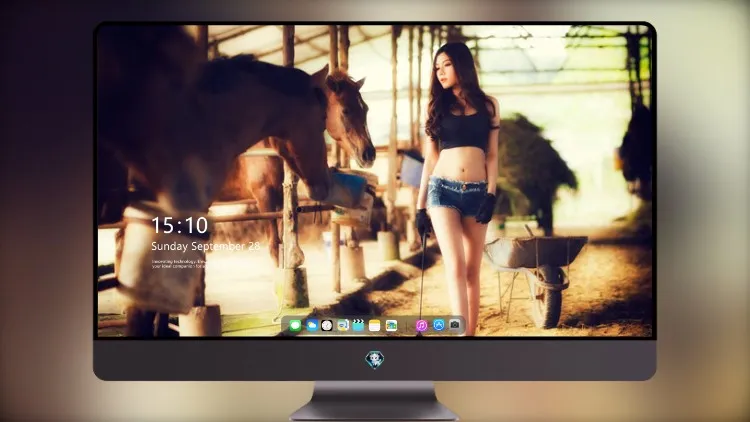Click the blue bucket near the horse
750x422 pixels.
point(347,189)
